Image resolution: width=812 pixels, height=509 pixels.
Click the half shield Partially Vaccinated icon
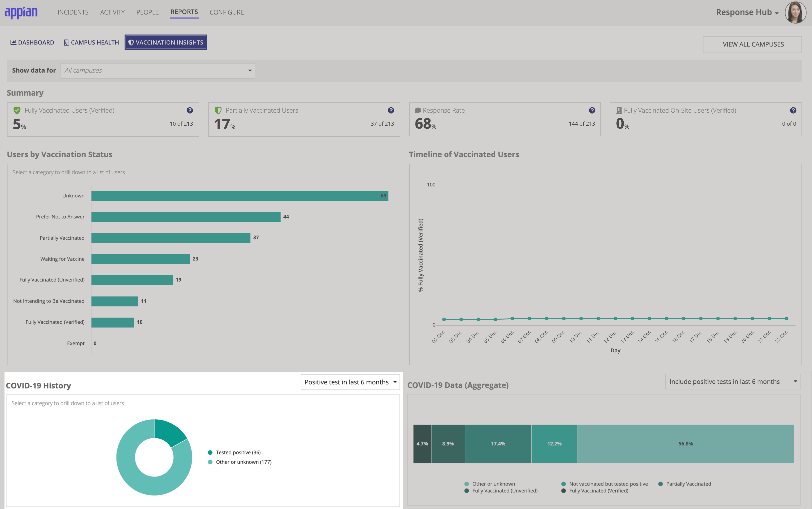click(x=218, y=110)
